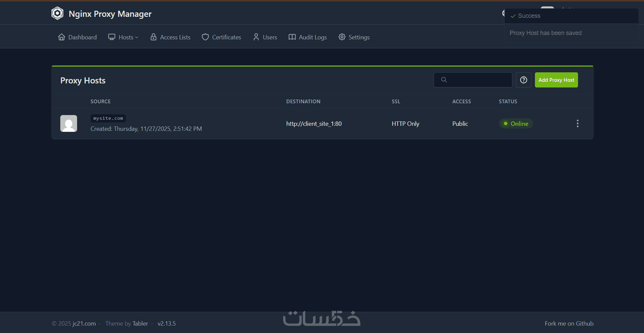Click the http://client_site_1:80 destination
The width and height of the screenshot is (644, 333).
[x=314, y=123]
